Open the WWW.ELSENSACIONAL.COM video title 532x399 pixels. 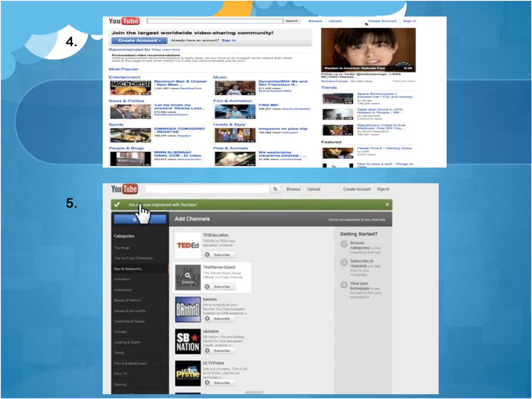(178, 154)
